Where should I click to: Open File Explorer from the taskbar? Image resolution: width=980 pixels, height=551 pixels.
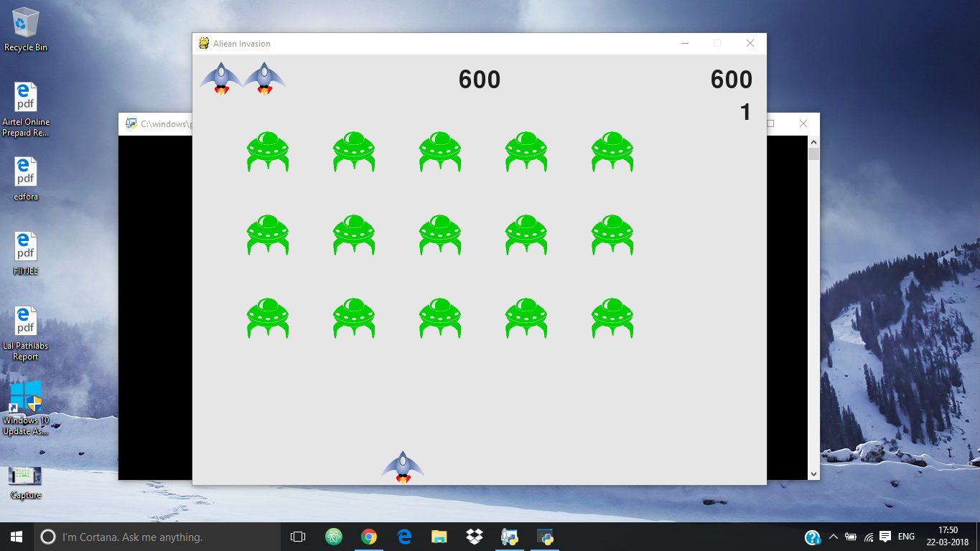[x=439, y=537]
